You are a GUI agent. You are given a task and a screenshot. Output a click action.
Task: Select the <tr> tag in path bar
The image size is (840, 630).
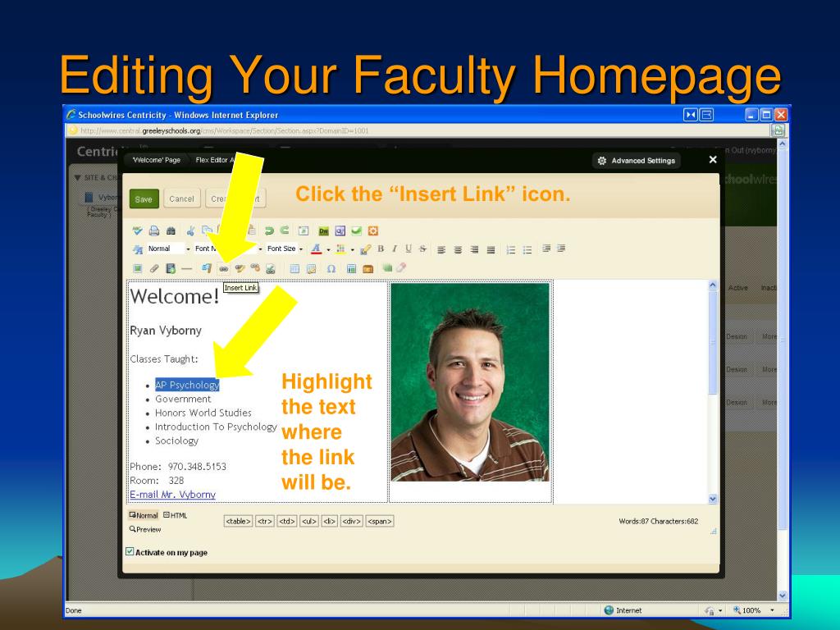[x=265, y=521]
